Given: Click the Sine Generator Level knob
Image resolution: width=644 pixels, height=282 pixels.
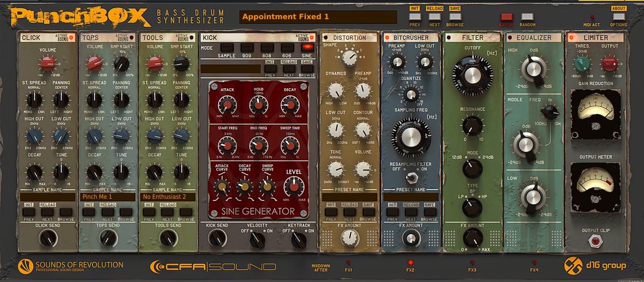Looking at the screenshot, I should click(294, 187).
